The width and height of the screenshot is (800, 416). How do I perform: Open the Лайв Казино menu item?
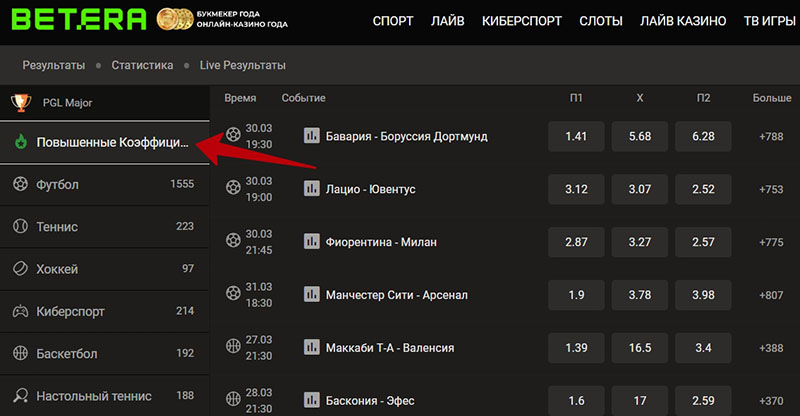pos(685,21)
